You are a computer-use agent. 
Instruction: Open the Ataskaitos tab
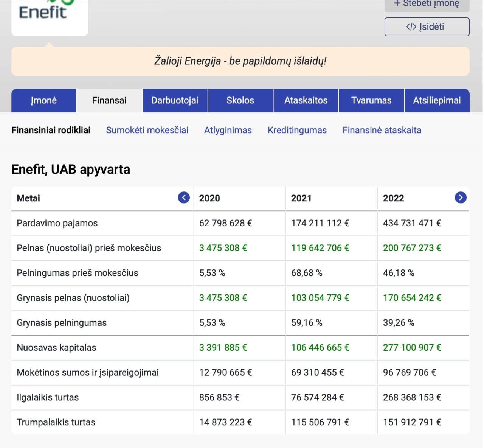[x=306, y=101]
